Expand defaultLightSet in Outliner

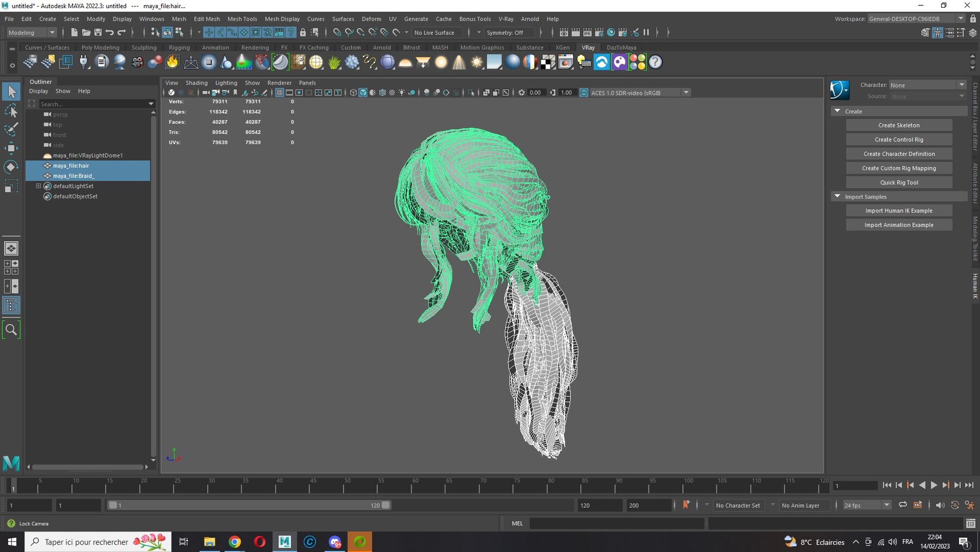coord(39,186)
